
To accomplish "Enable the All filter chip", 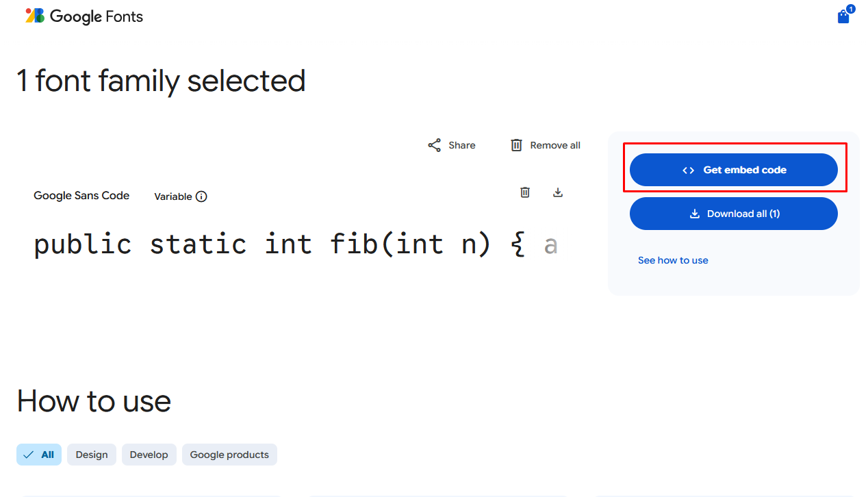I will (x=38, y=455).
